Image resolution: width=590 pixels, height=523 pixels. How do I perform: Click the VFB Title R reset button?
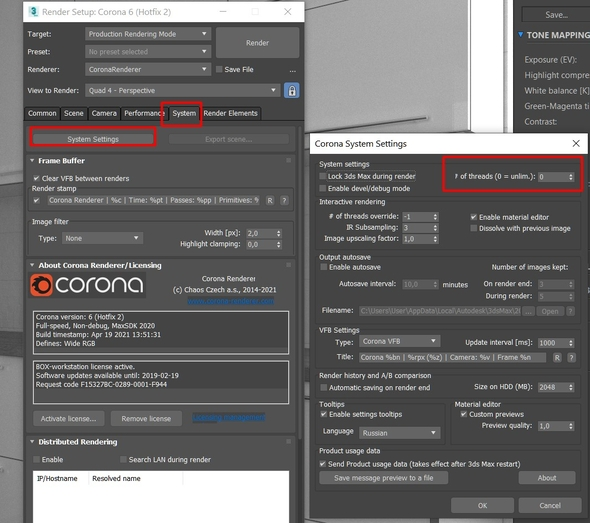point(557,357)
